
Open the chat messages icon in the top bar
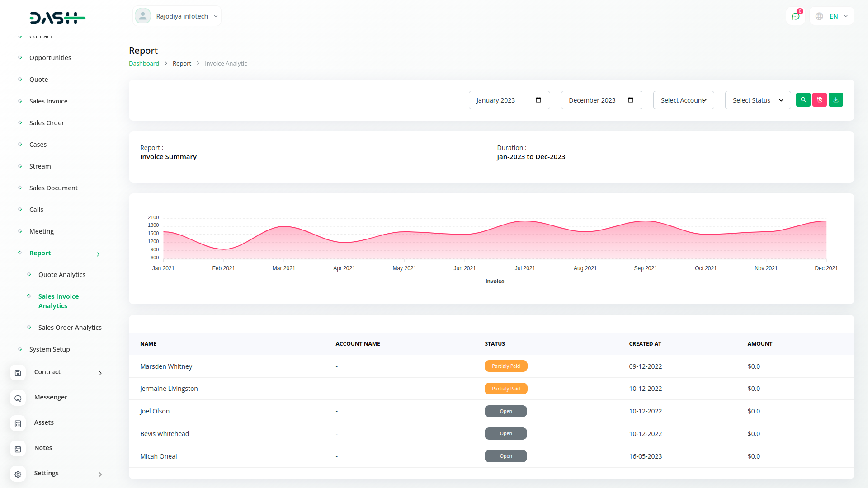[x=796, y=16]
